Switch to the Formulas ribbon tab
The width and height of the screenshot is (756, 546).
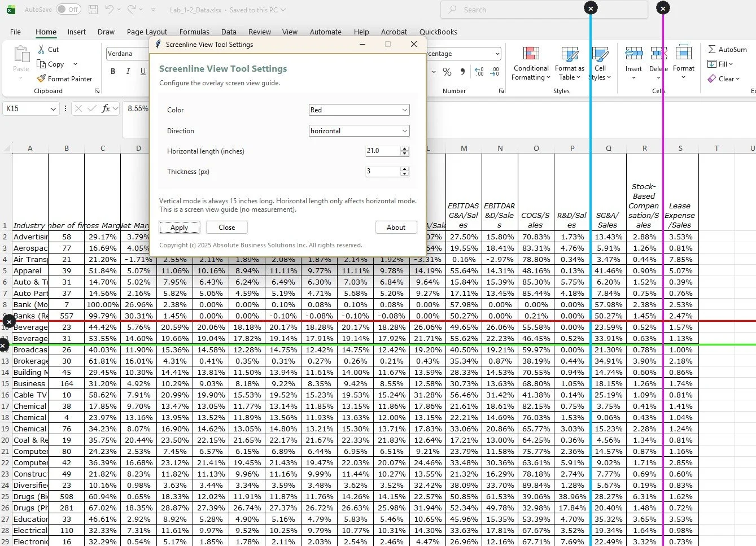coord(194,32)
